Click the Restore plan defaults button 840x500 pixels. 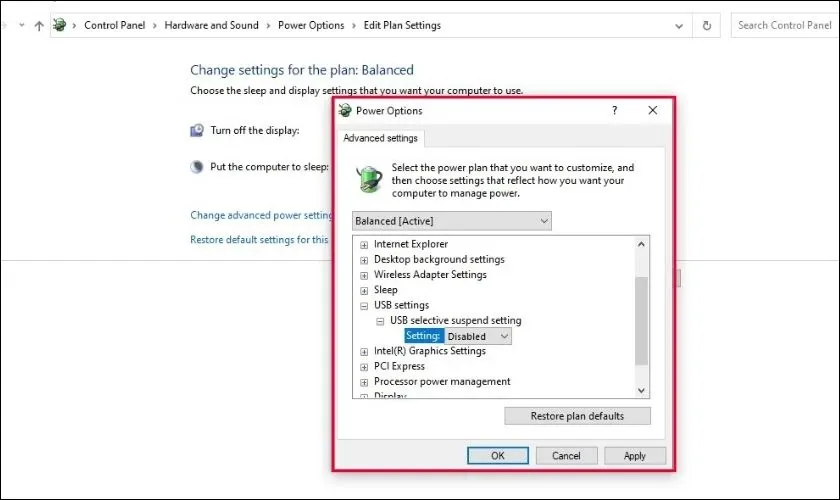(577, 416)
